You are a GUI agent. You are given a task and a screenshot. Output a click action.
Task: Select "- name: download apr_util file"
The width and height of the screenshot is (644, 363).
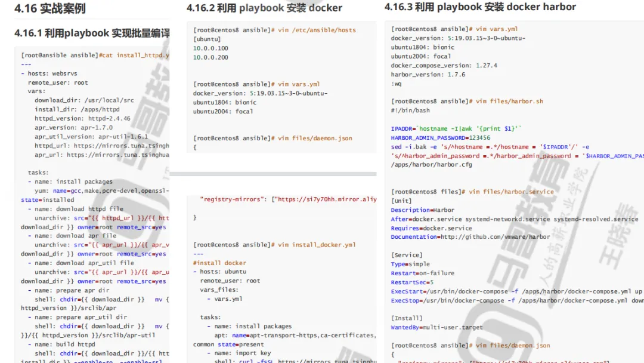coord(81,263)
